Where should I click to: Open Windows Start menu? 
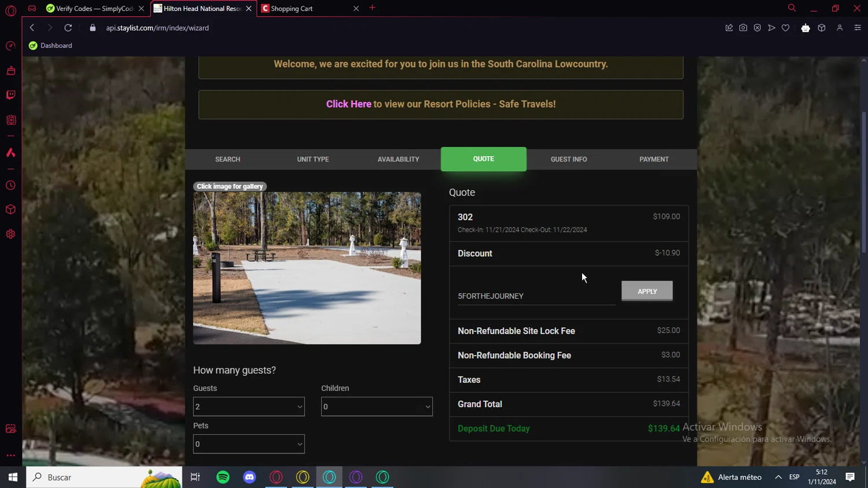pyautogui.click(x=13, y=477)
